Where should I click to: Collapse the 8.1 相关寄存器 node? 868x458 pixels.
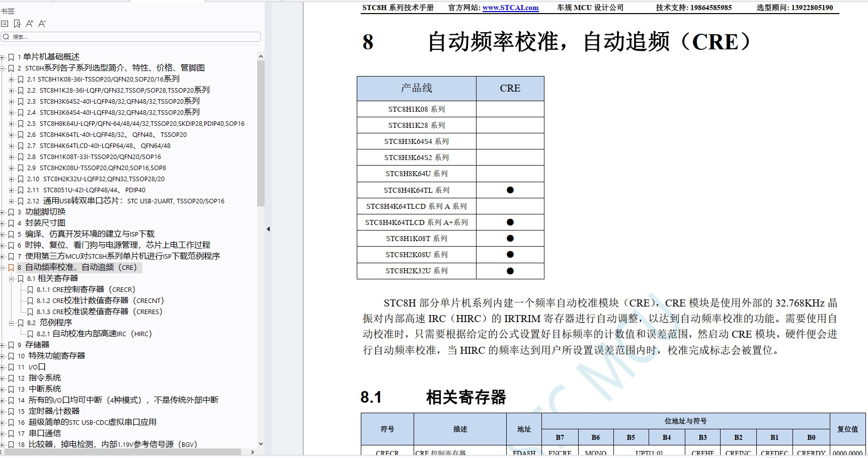click(x=12, y=279)
